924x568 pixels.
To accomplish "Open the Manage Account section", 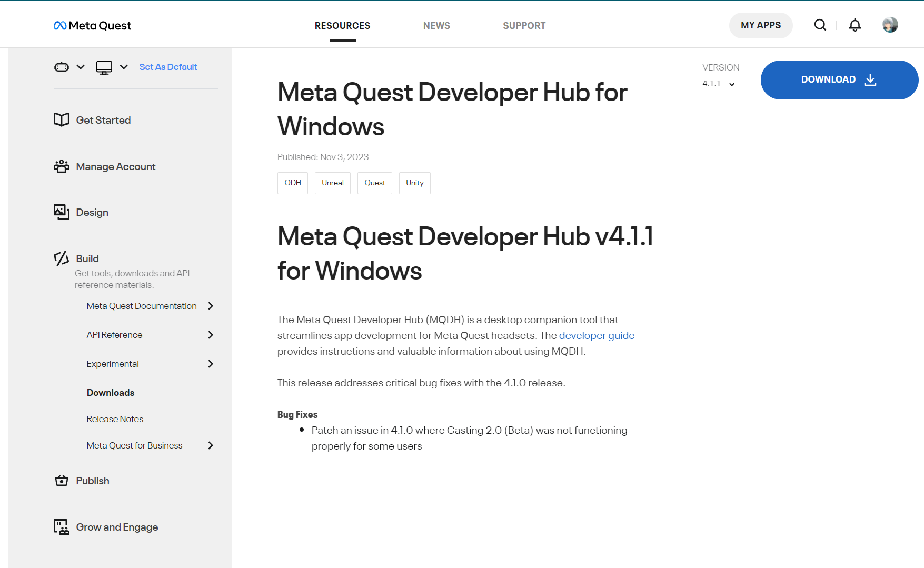I will pos(115,166).
